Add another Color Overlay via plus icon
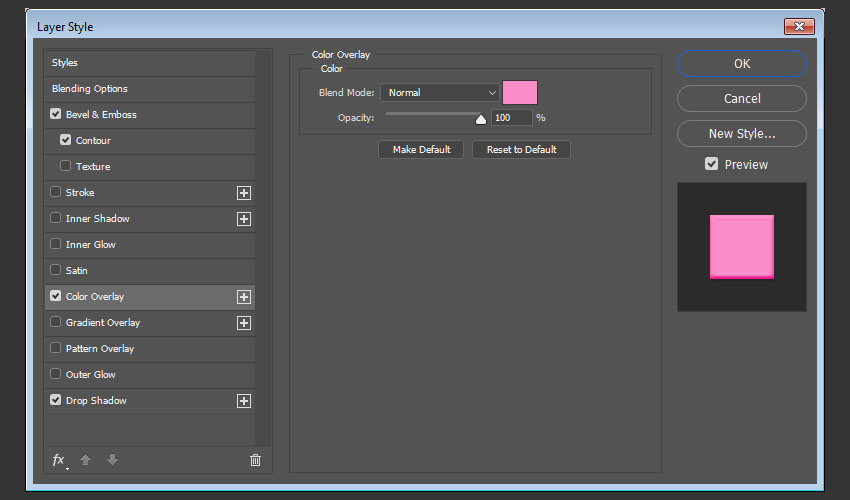Screen dimensions: 850x500 click(243, 297)
